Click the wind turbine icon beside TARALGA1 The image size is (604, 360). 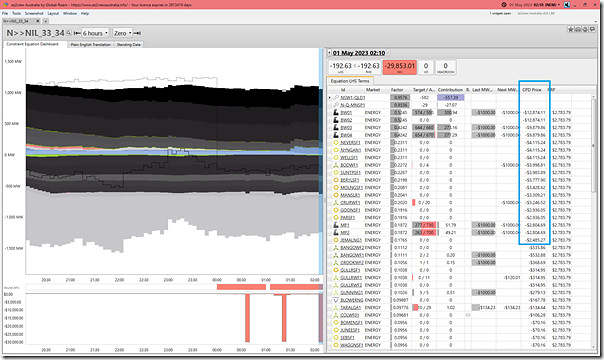336,308
